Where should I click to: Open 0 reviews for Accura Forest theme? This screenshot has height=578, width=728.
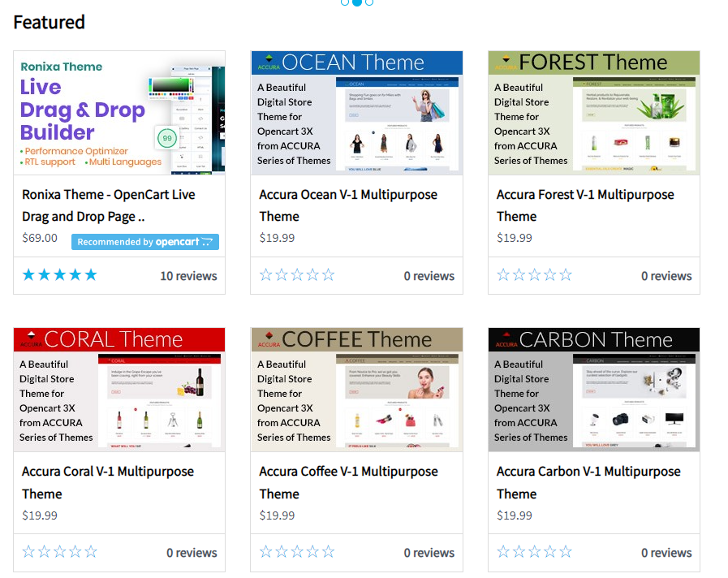(x=666, y=276)
